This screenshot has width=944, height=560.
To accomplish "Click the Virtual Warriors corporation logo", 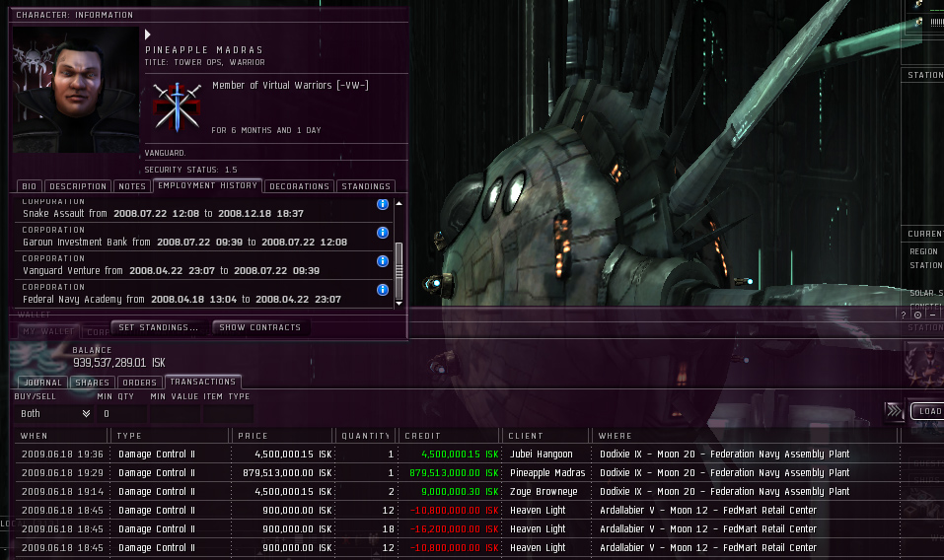I will (x=177, y=107).
